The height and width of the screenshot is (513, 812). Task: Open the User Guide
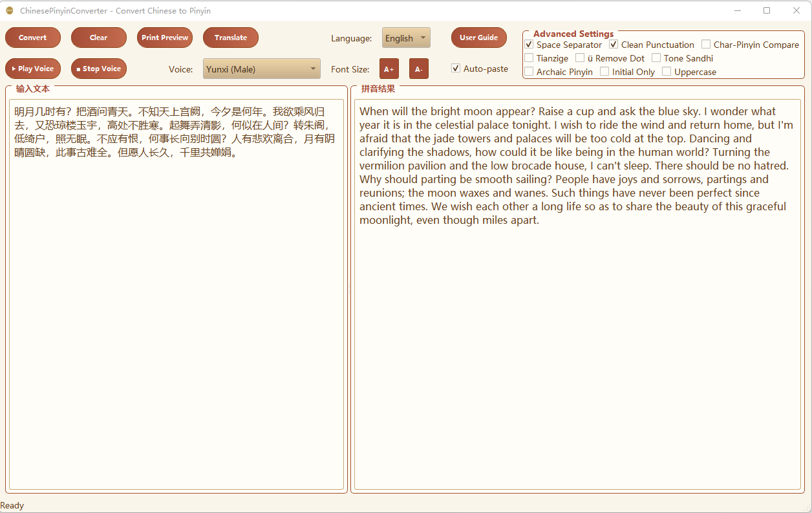[x=478, y=38]
